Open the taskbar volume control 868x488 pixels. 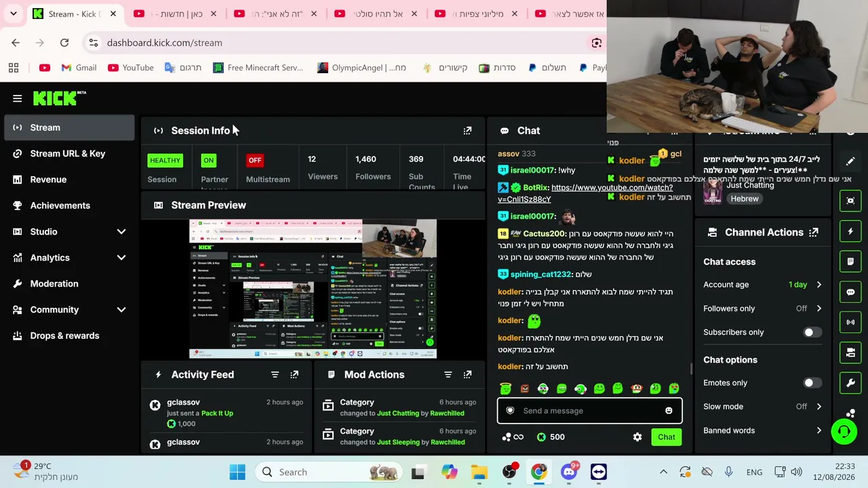tap(796, 472)
